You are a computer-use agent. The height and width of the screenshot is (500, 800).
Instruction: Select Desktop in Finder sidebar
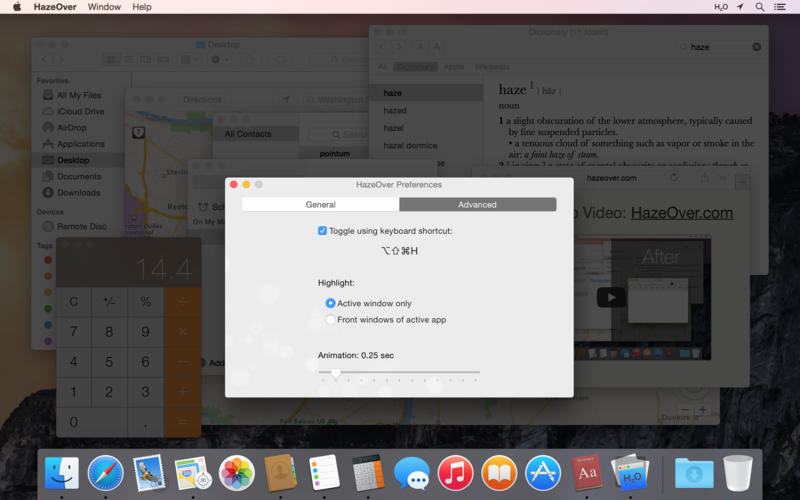click(x=78, y=160)
